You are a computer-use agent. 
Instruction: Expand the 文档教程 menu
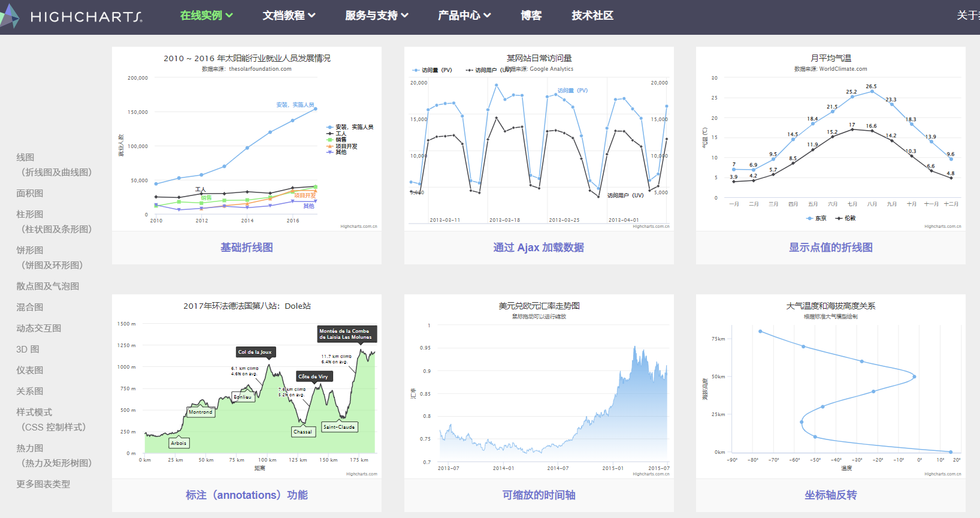pyautogui.click(x=289, y=16)
